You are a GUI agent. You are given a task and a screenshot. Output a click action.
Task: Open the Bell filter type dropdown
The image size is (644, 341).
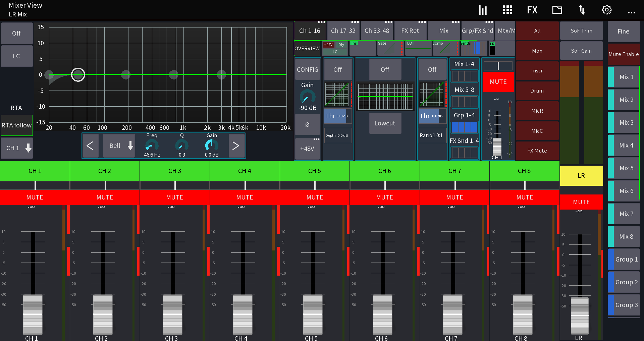(119, 146)
